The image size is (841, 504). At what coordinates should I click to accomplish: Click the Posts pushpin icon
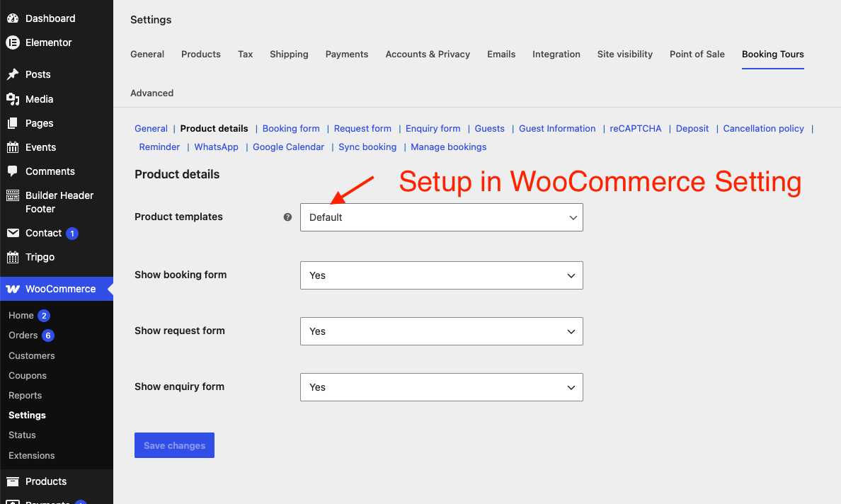click(x=13, y=74)
